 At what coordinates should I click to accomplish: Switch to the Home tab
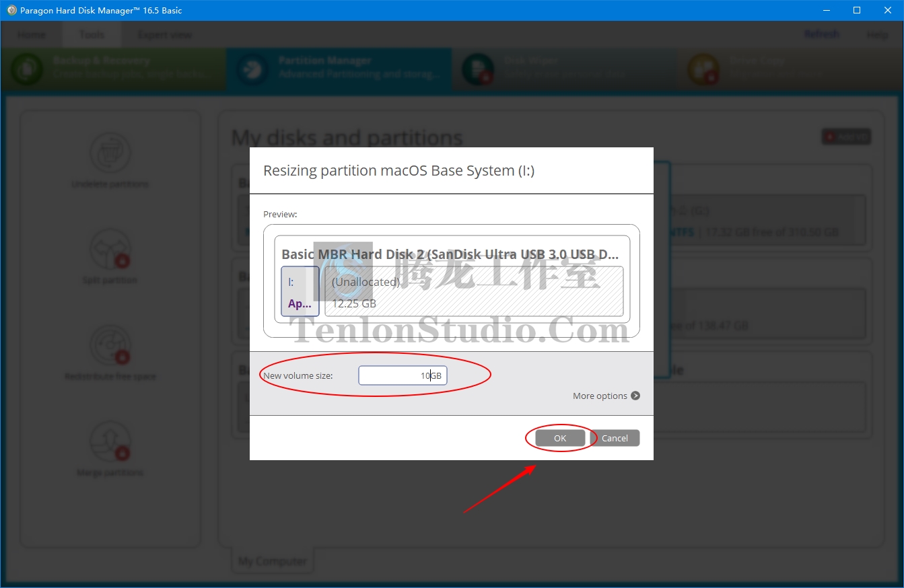[x=32, y=34]
